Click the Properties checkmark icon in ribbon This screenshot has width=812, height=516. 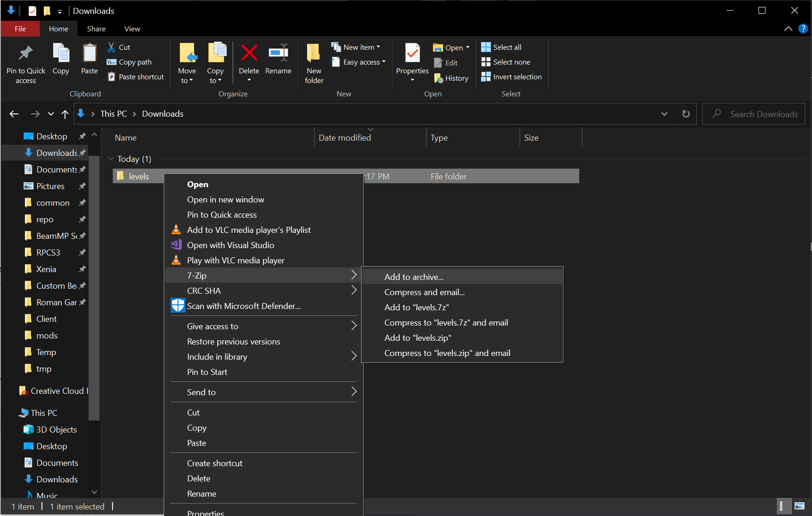pyautogui.click(x=412, y=53)
